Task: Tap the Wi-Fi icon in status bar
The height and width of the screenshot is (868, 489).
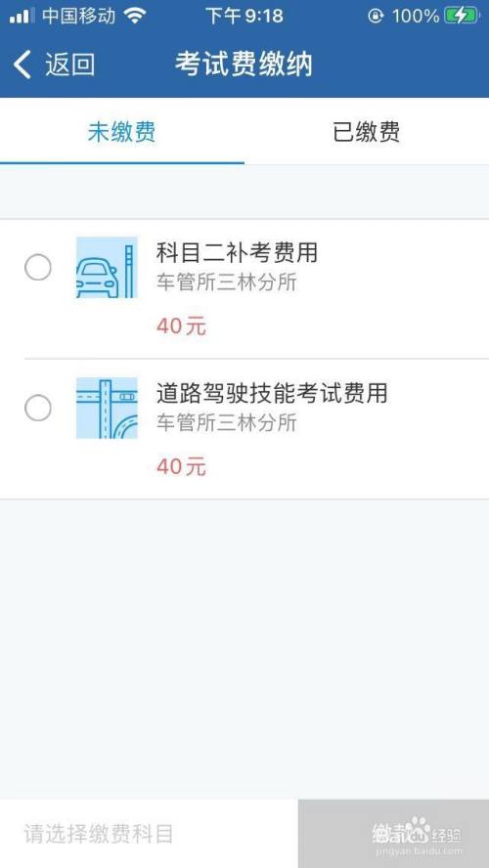Action: [x=135, y=16]
